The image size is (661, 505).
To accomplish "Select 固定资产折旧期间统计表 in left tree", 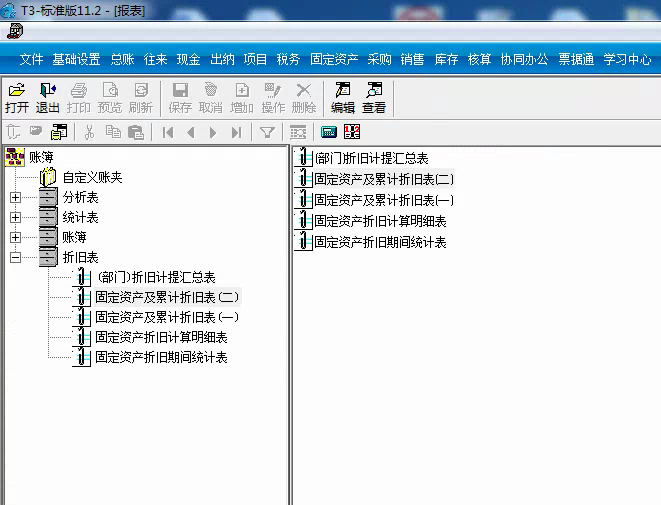I will tap(161, 357).
